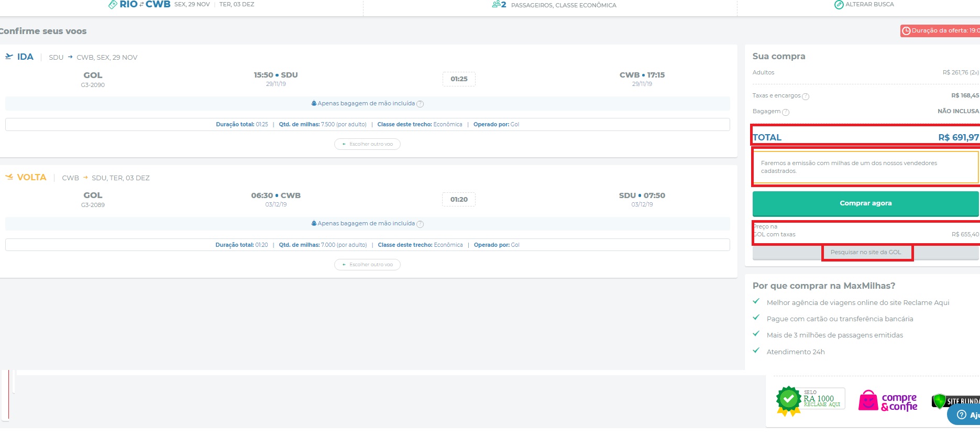The height and width of the screenshot is (436, 980).
Task: Open the Compre & Confie badge
Action: coord(888,401)
